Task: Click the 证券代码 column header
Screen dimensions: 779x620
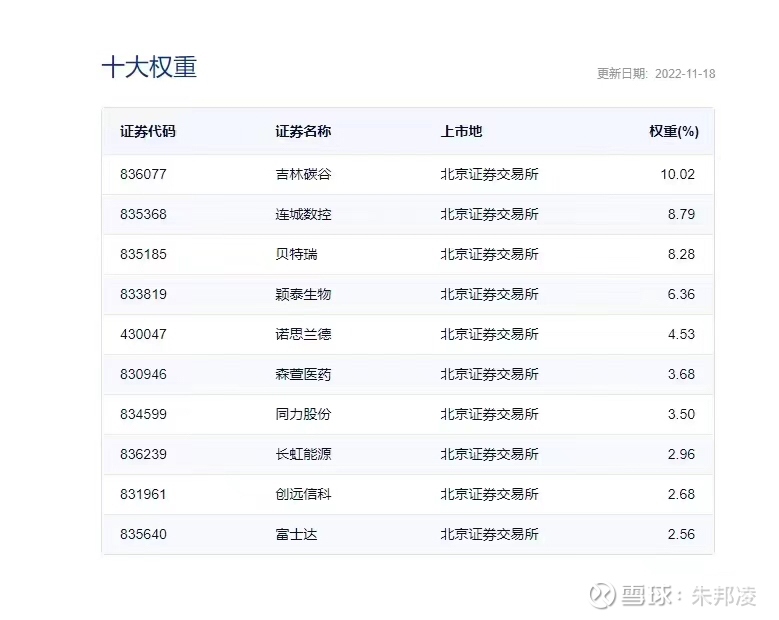Action: tap(147, 132)
